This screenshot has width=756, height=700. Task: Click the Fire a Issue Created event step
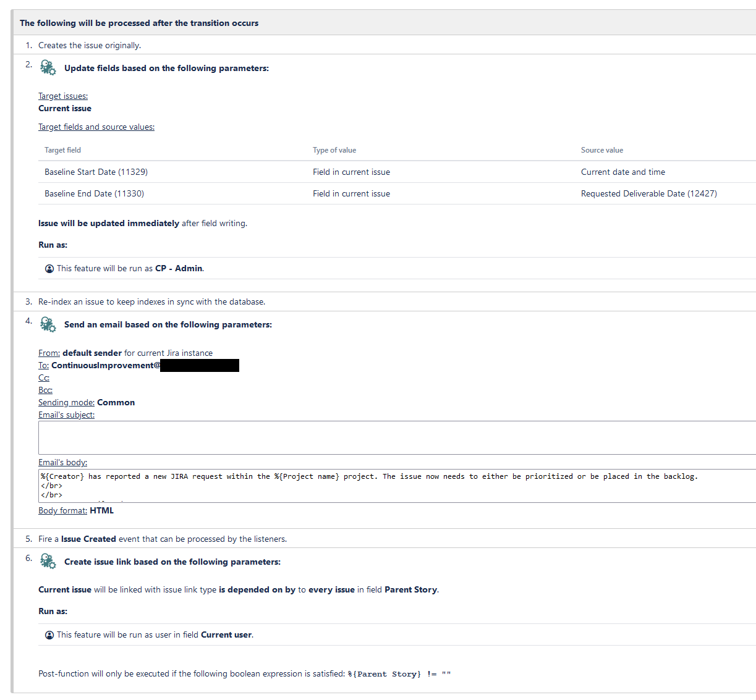pyautogui.click(x=163, y=539)
